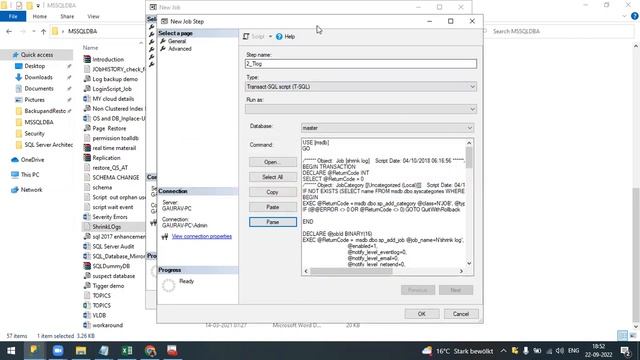640x360 pixels.
Task: Open Share ribbon tab in Explorer
Action: 67,16
